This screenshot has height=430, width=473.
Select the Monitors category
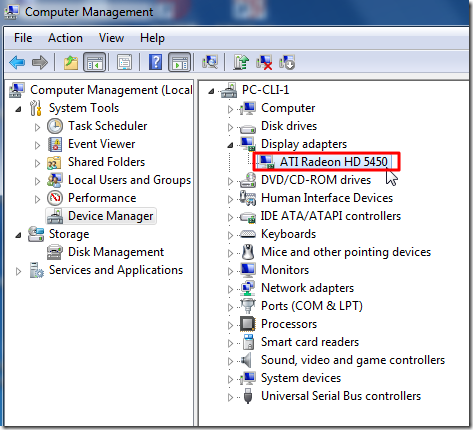(x=285, y=270)
